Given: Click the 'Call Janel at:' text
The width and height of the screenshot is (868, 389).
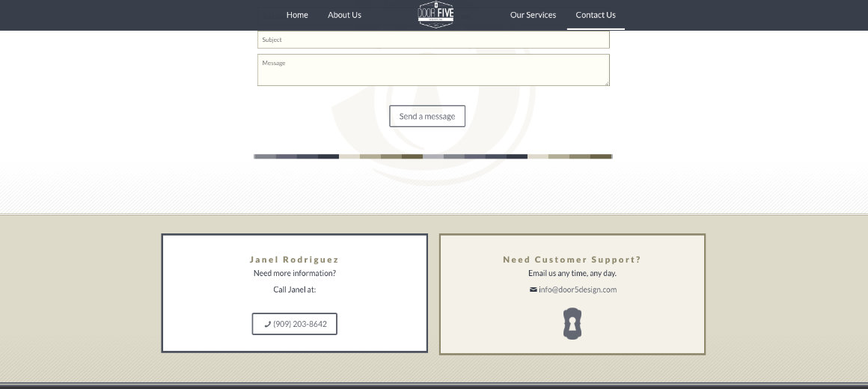Looking at the screenshot, I should pos(295,290).
